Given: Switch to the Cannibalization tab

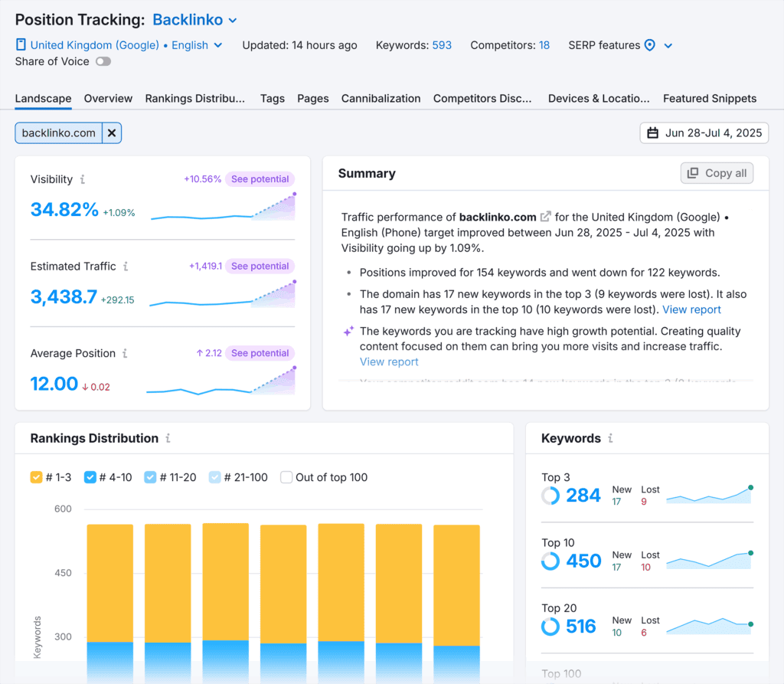Looking at the screenshot, I should tap(381, 98).
